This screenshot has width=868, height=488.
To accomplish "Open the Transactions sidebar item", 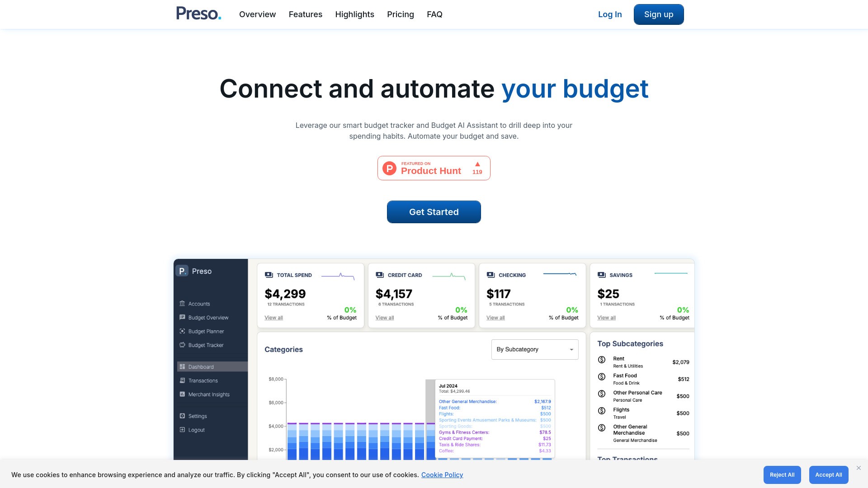I will point(203,380).
